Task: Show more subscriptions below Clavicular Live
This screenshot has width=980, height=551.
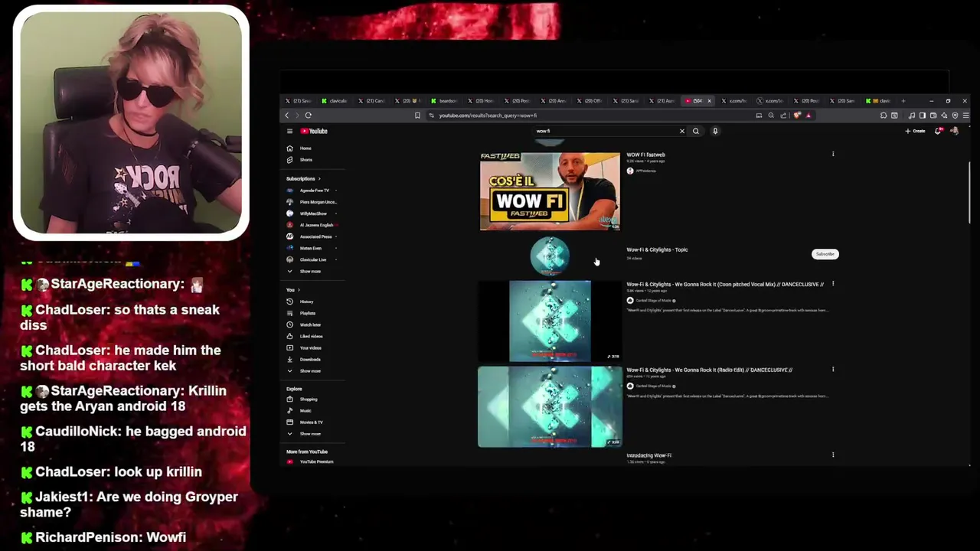Action: 314,272
